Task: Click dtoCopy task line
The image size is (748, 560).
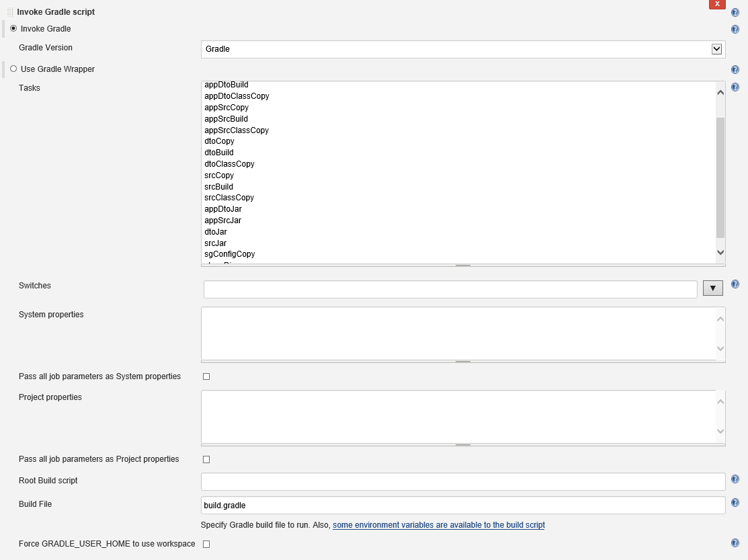Action: click(x=219, y=141)
